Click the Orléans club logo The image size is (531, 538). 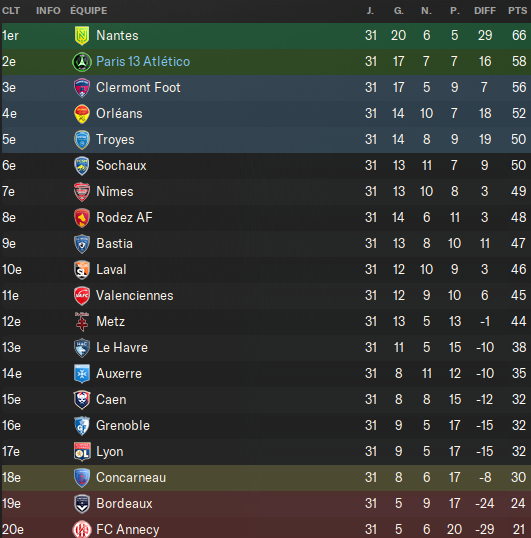click(x=82, y=114)
